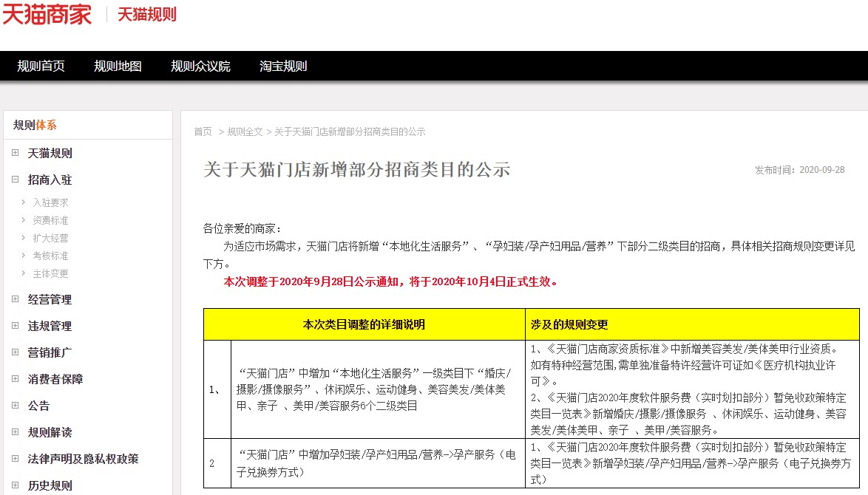Image resolution: width=868 pixels, height=495 pixels.
Task: Expand the 消费者保障 plus icon
Action: (x=16, y=379)
